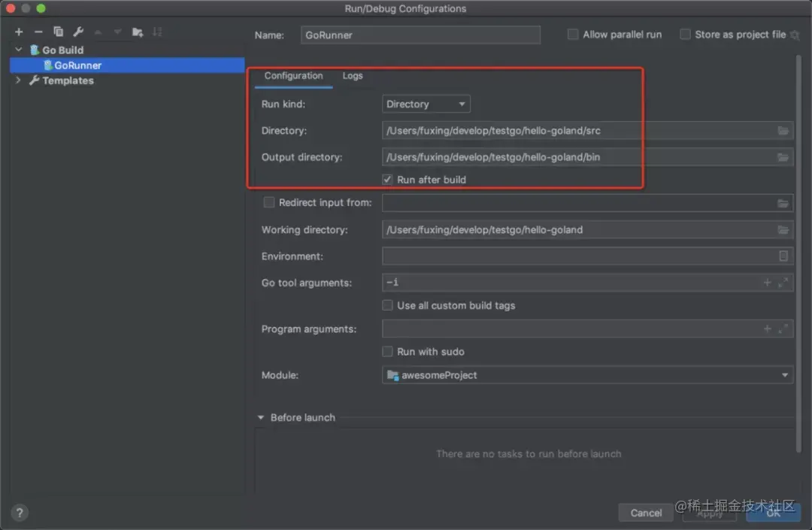Check Use all custom build tags
The width and height of the screenshot is (812, 530).
pos(387,305)
